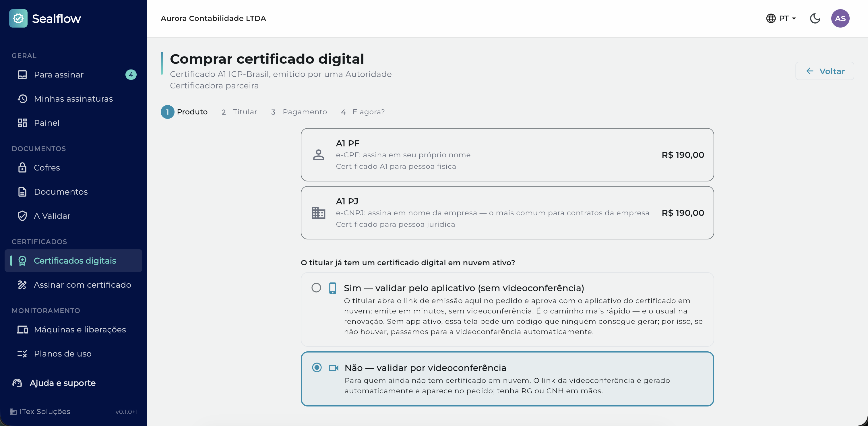Screen dimensions: 868x426
Task: Open Para assinar inbox icon
Action: click(x=22, y=74)
